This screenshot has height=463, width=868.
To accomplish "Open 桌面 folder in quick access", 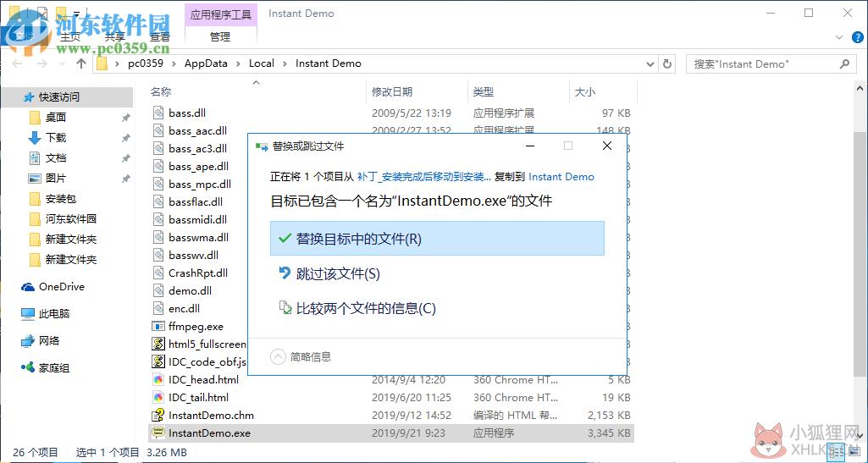I will 56,118.
